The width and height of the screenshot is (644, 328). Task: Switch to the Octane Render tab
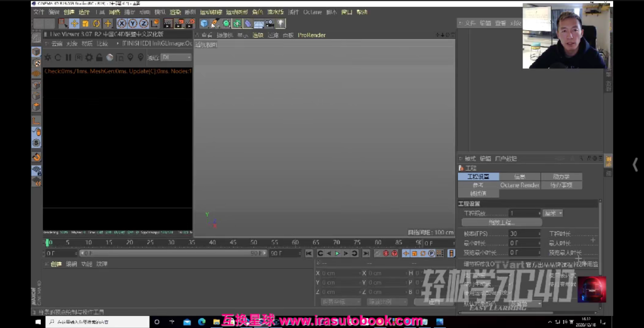[x=519, y=185]
